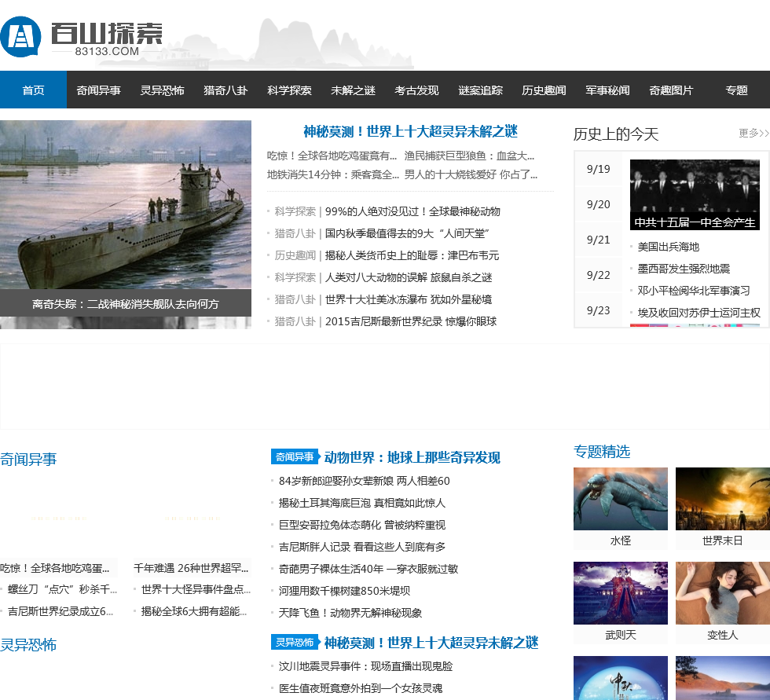Click the blue 灵异恐怖 tag badge
Screen dimensions: 770x700
[295, 642]
